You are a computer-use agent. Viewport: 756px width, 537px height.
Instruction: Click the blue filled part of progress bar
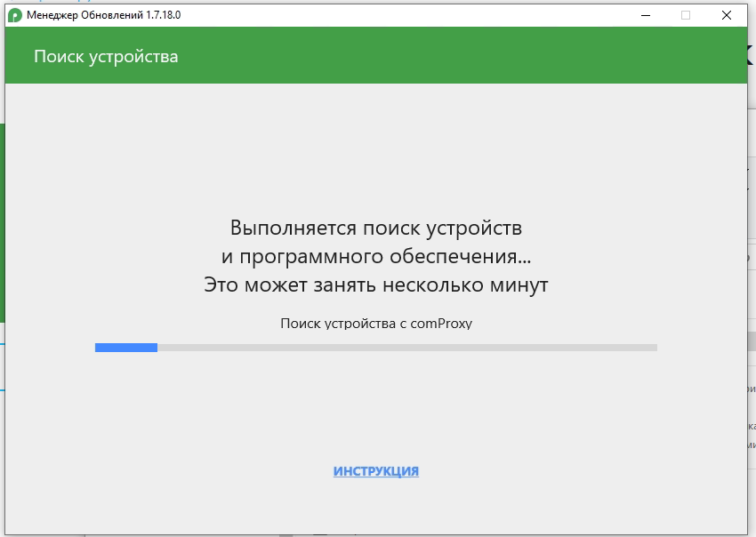(x=125, y=347)
